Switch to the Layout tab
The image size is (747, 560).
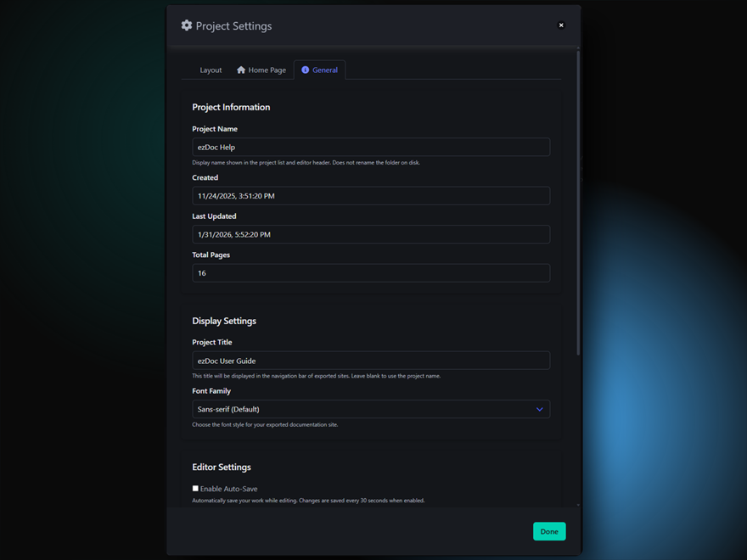coord(211,70)
